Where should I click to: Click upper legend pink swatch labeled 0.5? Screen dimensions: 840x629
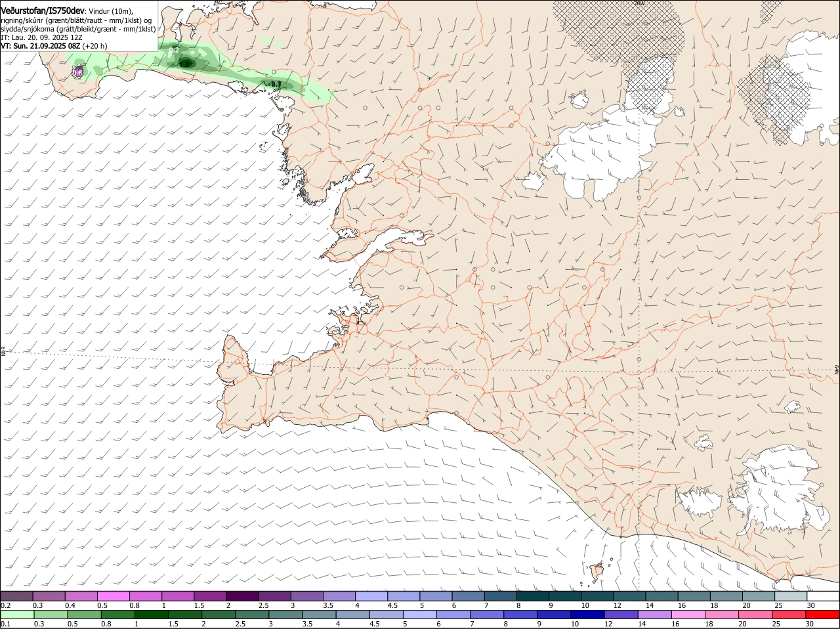click(x=113, y=596)
